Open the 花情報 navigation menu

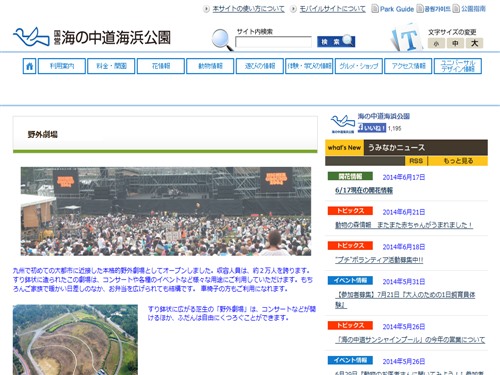tap(161, 66)
